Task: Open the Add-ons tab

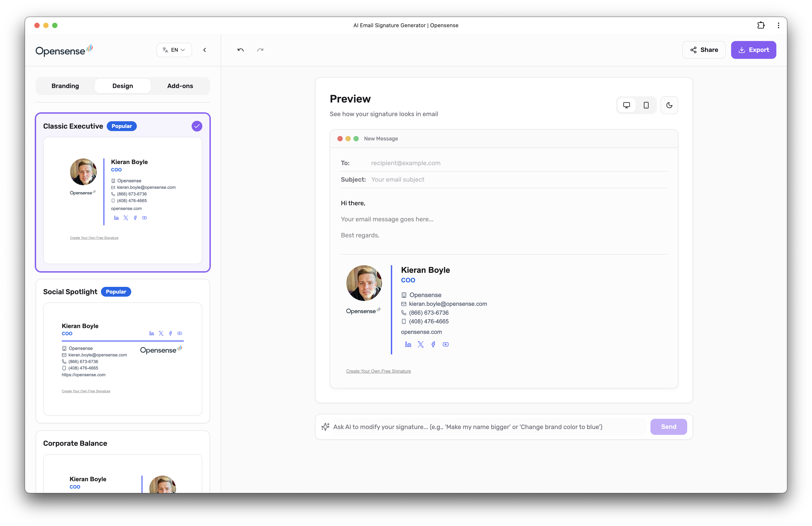Action: point(180,86)
